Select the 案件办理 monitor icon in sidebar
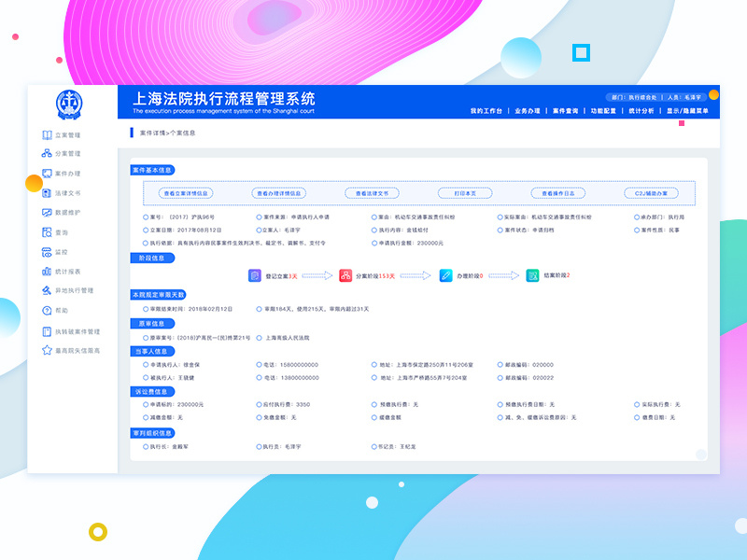 pyautogui.click(x=47, y=174)
